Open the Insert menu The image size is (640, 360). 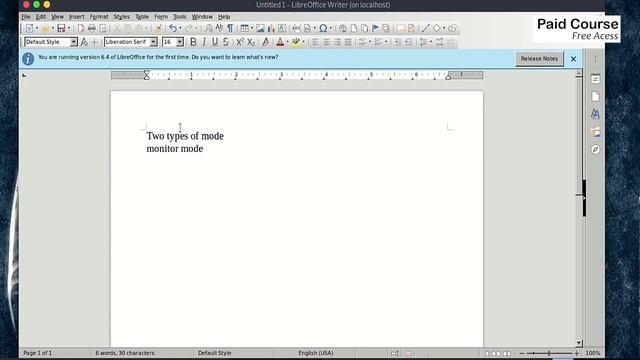tap(76, 17)
